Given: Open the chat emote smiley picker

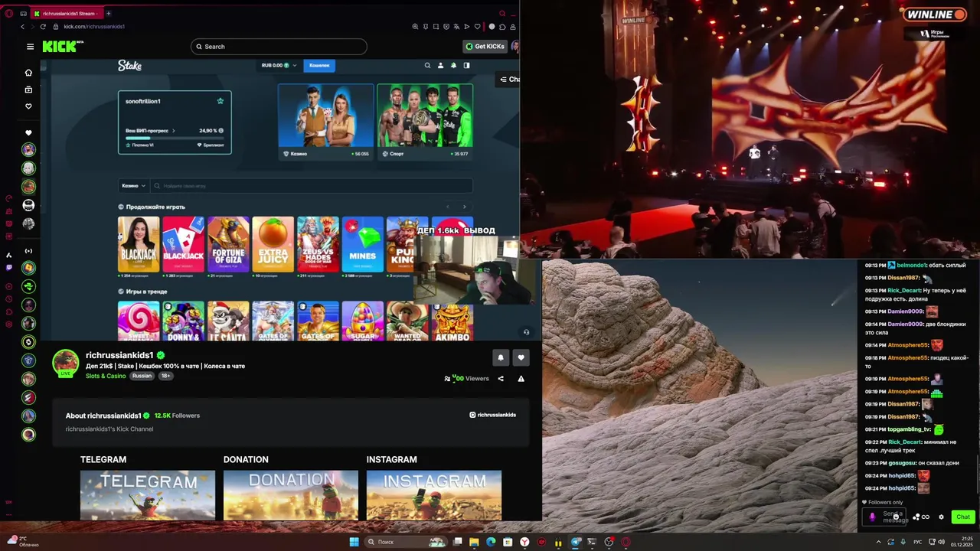Looking at the screenshot, I should pyautogui.click(x=895, y=517).
